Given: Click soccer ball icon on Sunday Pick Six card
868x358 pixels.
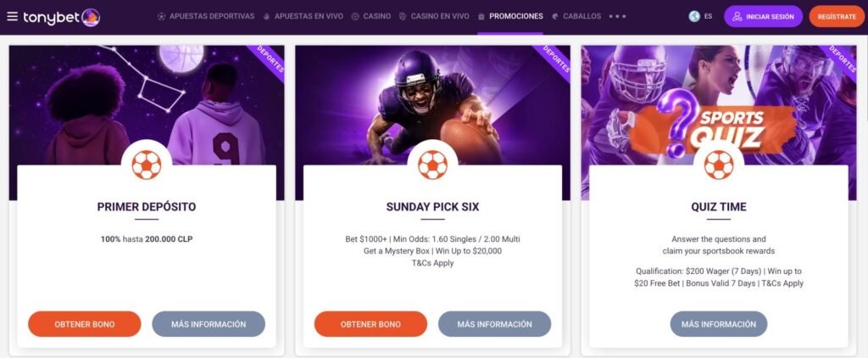Looking at the screenshot, I should pos(432,165).
